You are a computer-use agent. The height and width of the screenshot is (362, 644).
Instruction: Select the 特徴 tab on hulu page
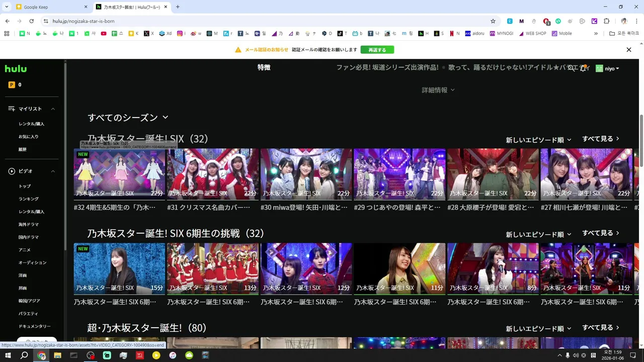[264, 67]
